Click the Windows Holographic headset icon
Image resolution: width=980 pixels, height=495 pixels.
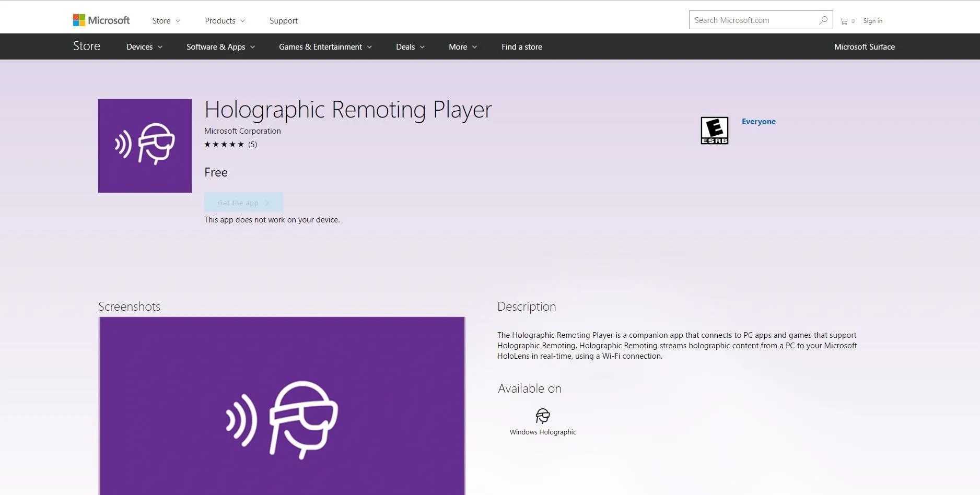tap(543, 416)
